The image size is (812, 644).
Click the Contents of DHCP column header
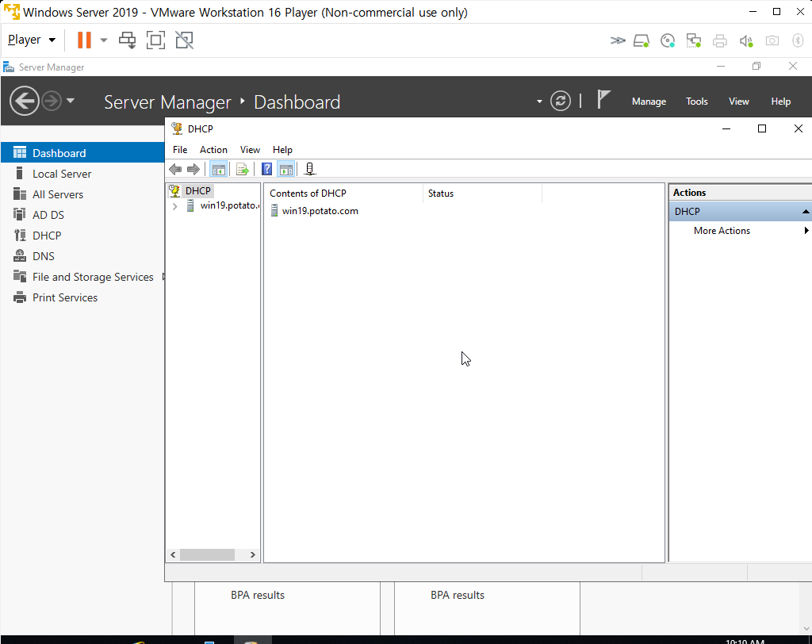pyautogui.click(x=345, y=194)
